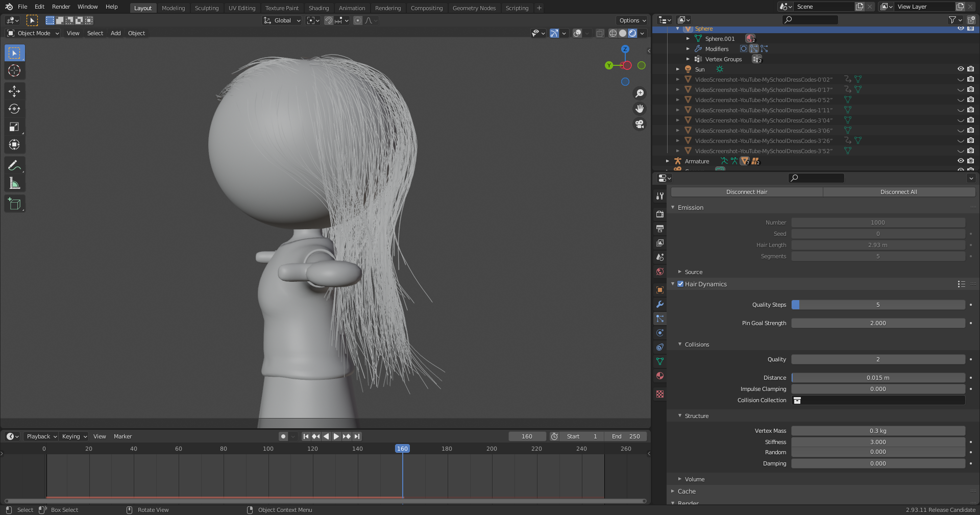Image resolution: width=980 pixels, height=515 pixels.
Task: Open the Render properties tab
Action: [x=660, y=214]
